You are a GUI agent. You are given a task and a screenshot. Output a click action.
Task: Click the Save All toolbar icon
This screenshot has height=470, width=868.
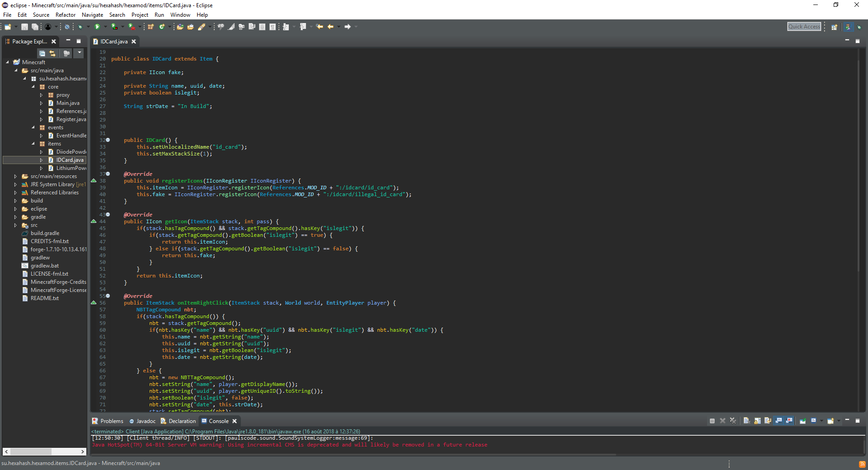(x=35, y=27)
